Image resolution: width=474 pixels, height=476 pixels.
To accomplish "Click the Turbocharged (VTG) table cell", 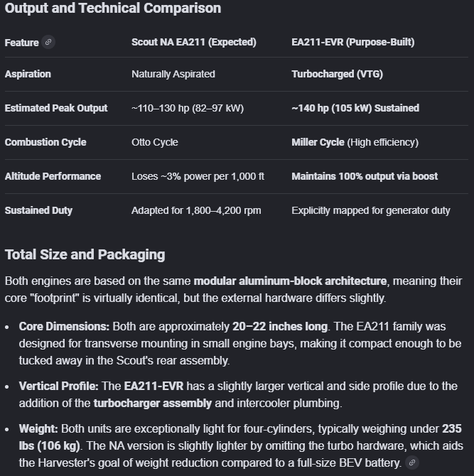I will (340, 74).
